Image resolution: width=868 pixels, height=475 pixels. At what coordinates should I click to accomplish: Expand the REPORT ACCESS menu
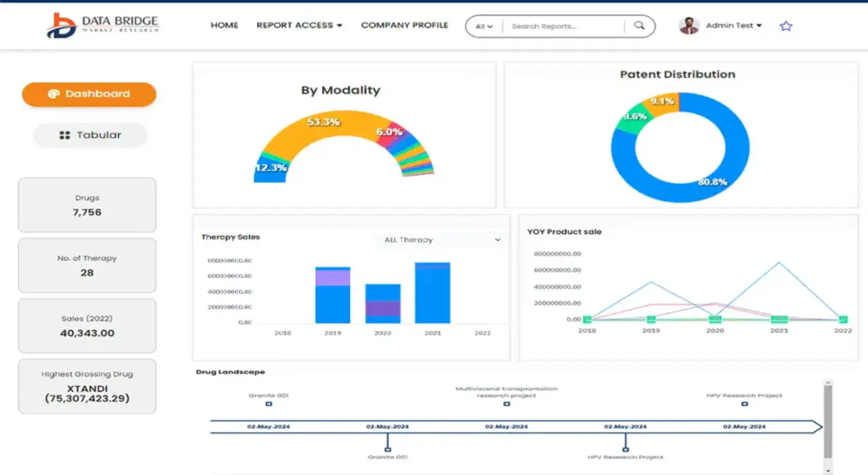299,25
